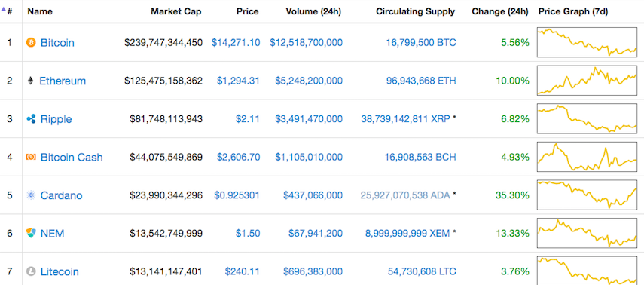644x285 pixels.
Task: Open NEM price $1.50 link
Action: point(248,234)
